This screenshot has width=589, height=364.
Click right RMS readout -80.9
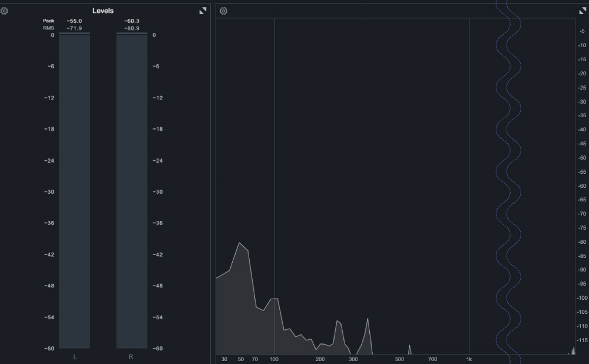pos(132,28)
